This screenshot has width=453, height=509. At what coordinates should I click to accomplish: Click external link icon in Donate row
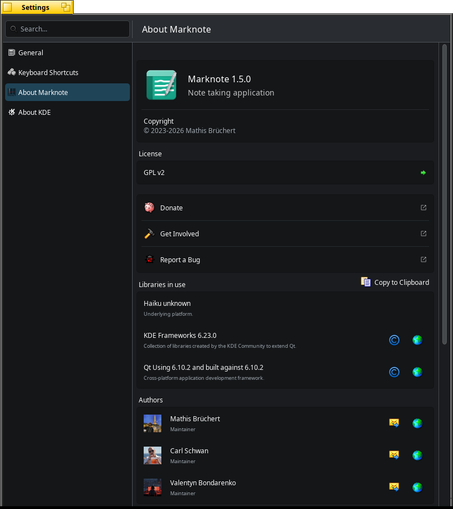(423, 208)
